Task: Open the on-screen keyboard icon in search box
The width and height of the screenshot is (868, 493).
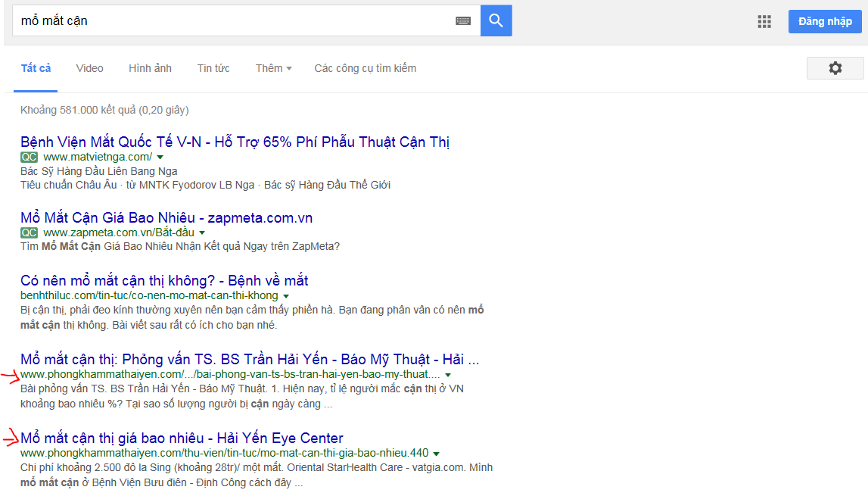Action: click(x=463, y=21)
